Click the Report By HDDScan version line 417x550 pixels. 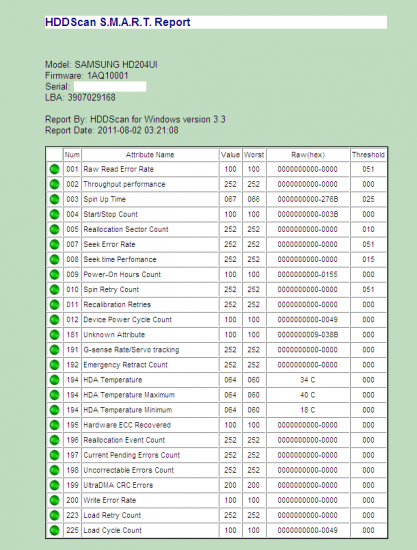(135, 120)
